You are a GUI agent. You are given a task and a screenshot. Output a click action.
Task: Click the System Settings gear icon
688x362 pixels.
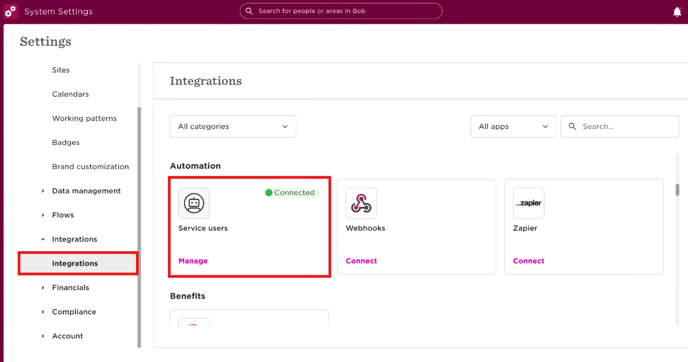pyautogui.click(x=11, y=11)
